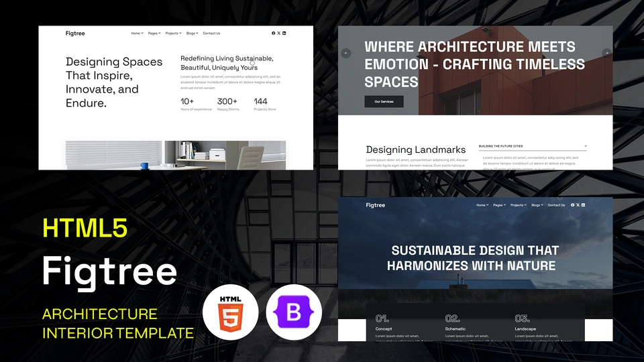Click Figtree logo in white preview navbar
The image size is (644, 362).
75,34
